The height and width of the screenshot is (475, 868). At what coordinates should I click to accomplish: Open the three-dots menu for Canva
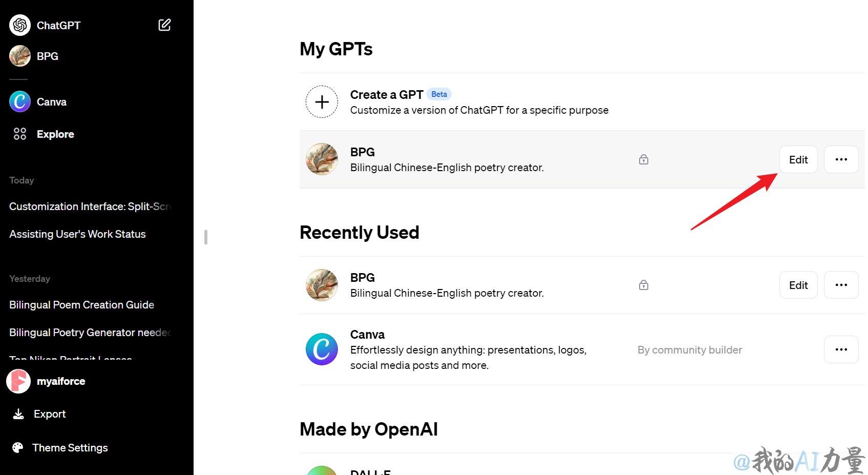(841, 349)
